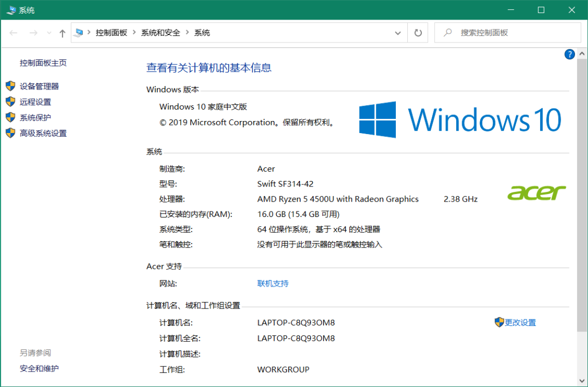Image resolution: width=588 pixels, height=387 pixels.
Task: Click the green acer logo
Action: point(537,192)
